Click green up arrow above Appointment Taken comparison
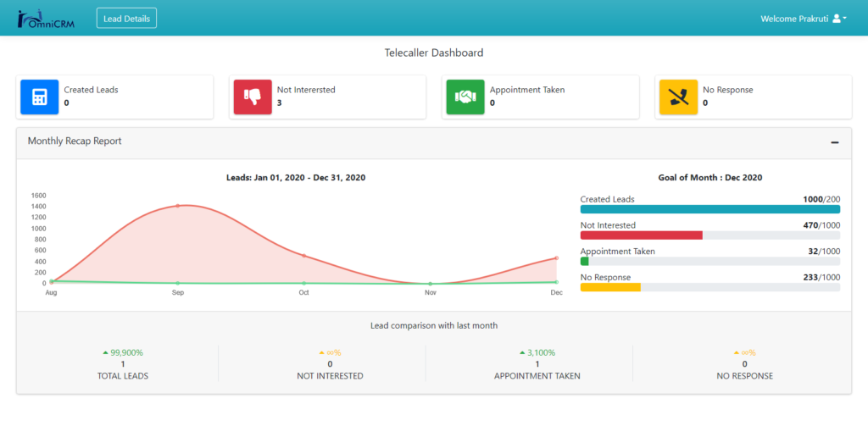Screen dimensions: 868x426 tap(521, 353)
